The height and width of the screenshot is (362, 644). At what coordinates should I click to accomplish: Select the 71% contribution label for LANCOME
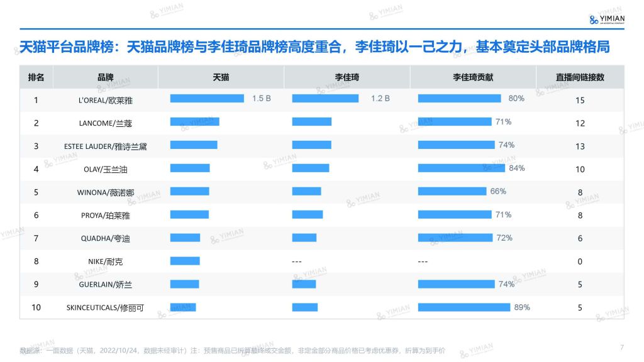[x=504, y=122]
